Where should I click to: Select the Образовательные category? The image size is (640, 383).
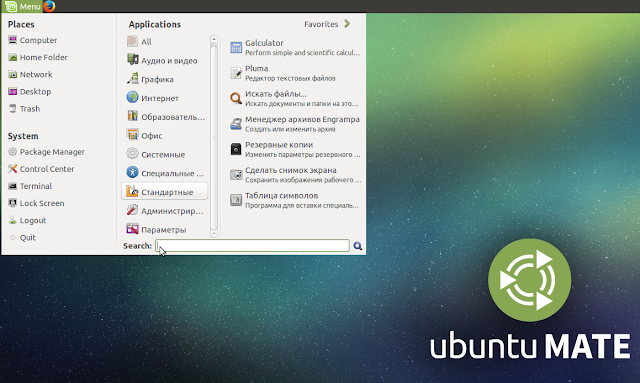[x=164, y=117]
